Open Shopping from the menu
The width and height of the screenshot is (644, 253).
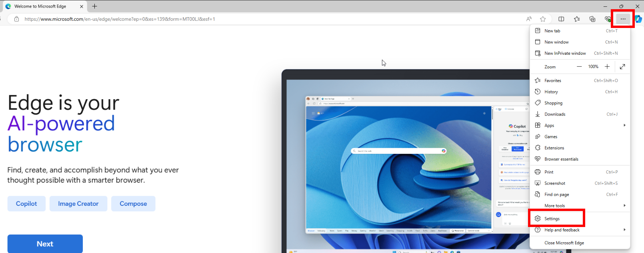[580, 103]
